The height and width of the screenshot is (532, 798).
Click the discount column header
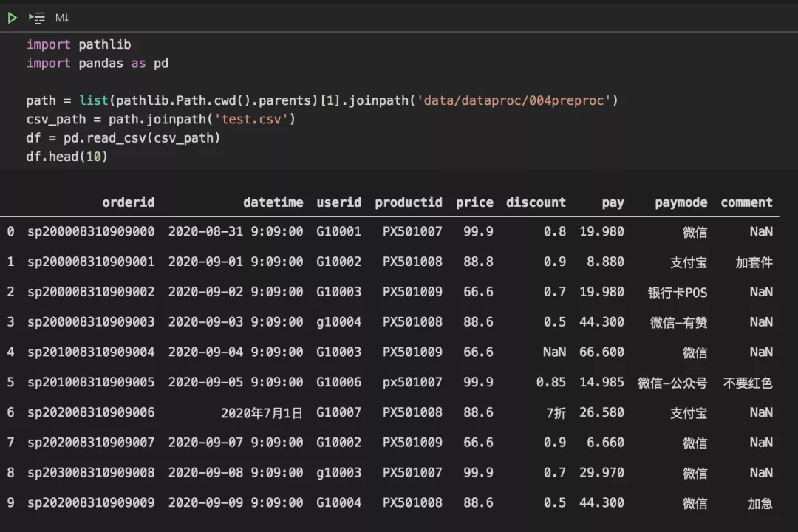(536, 202)
